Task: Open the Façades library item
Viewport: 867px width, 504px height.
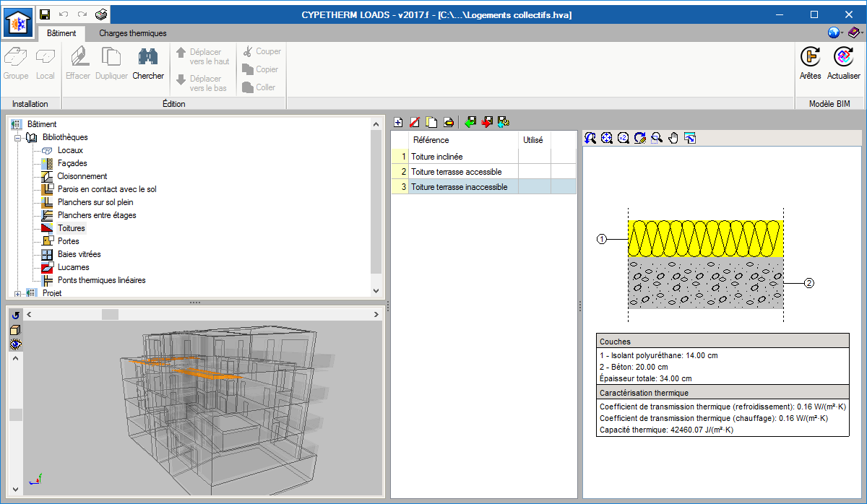Action: point(72,163)
